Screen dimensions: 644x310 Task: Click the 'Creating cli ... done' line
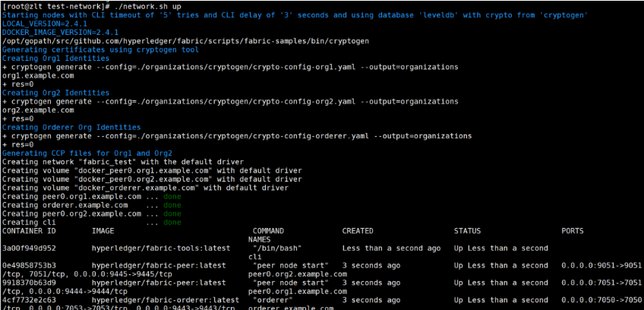92,223
